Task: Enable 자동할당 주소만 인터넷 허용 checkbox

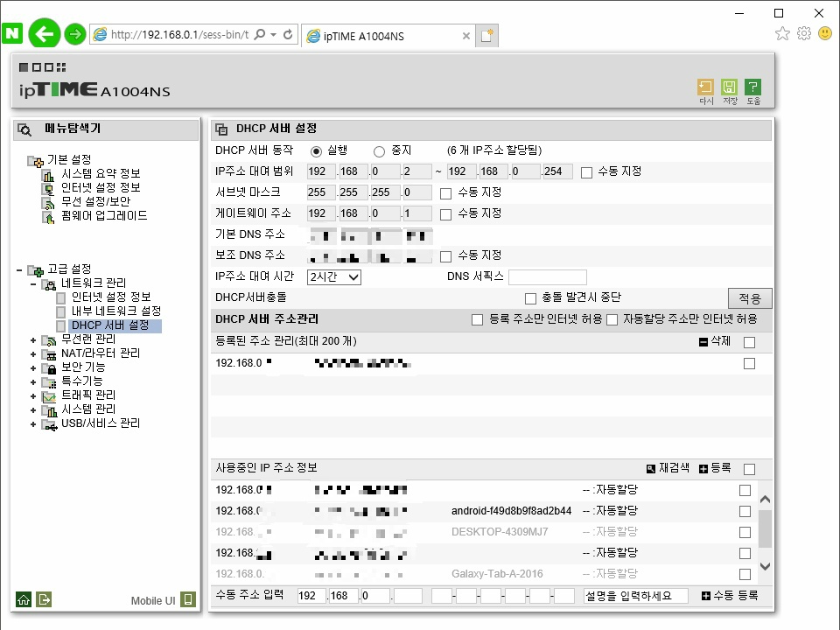Action: (612, 320)
